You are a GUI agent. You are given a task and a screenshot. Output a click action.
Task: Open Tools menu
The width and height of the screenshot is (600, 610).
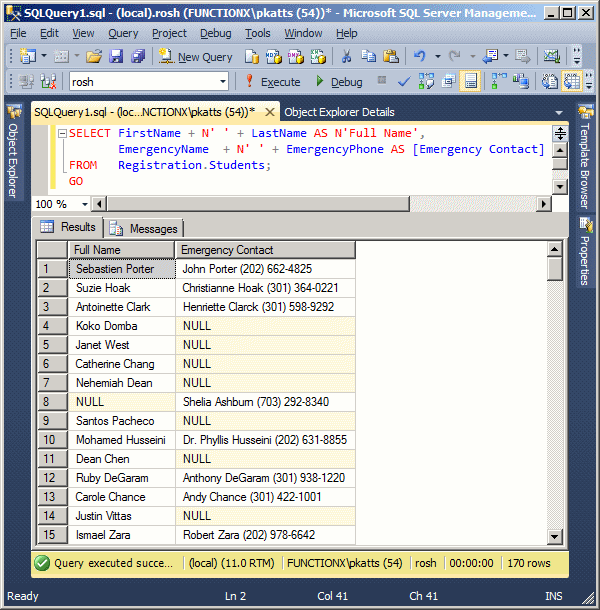pos(258,33)
